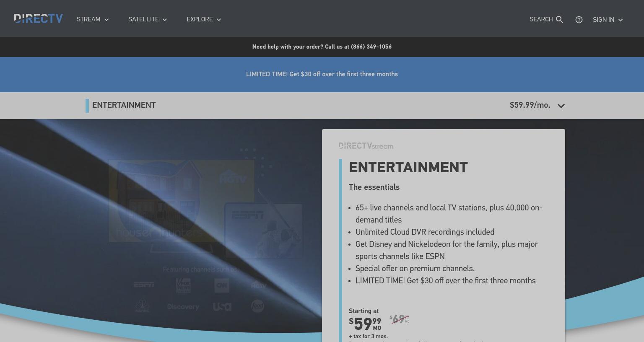Screen dimensions: 644x342
Task: Click the "Starting at" label
Action: (x=364, y=311)
